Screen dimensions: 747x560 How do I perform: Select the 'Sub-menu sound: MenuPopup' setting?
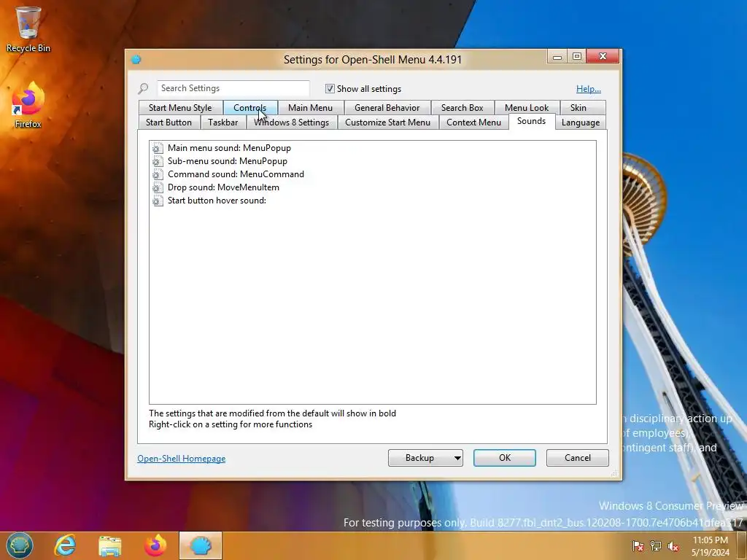tap(228, 161)
